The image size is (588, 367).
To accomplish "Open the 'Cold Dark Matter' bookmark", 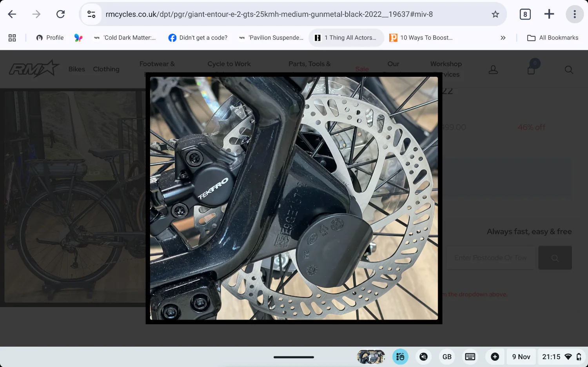I will click(x=125, y=38).
